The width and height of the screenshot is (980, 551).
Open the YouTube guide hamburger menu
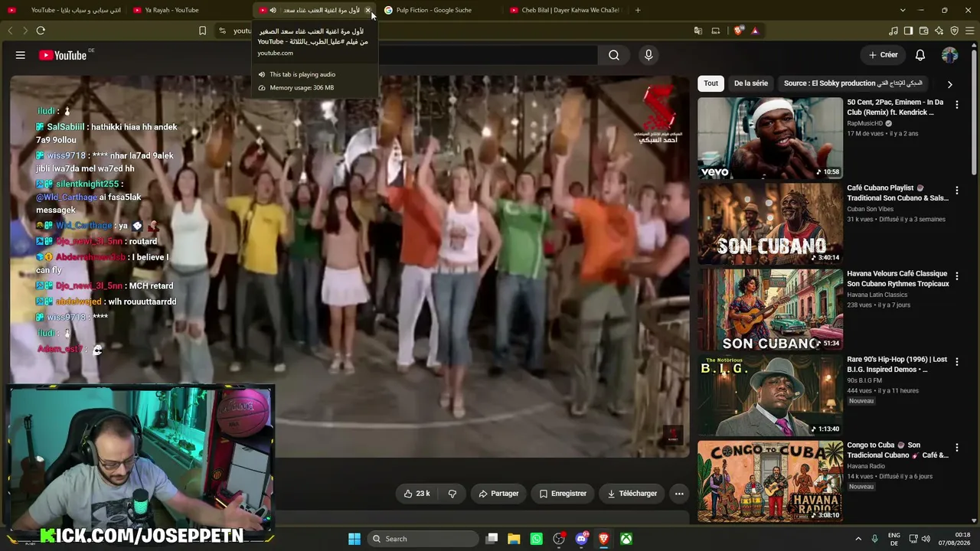pos(21,55)
